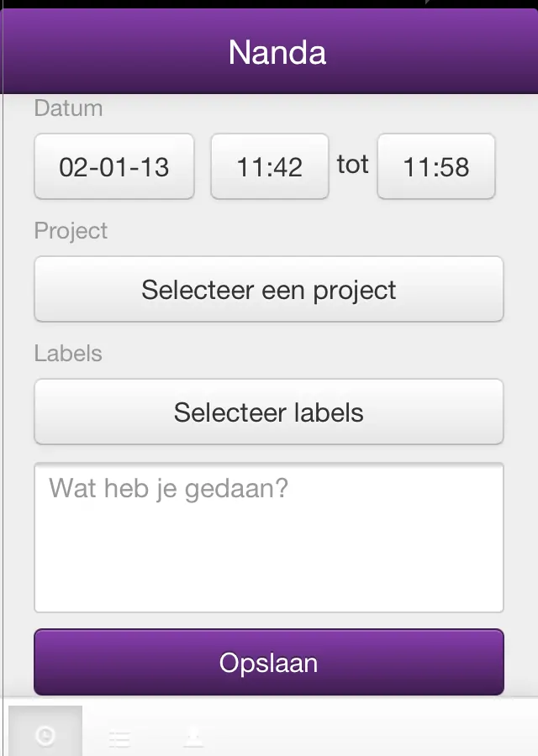Open the clock time-entry tab
538x756 pixels.
pyautogui.click(x=45, y=732)
